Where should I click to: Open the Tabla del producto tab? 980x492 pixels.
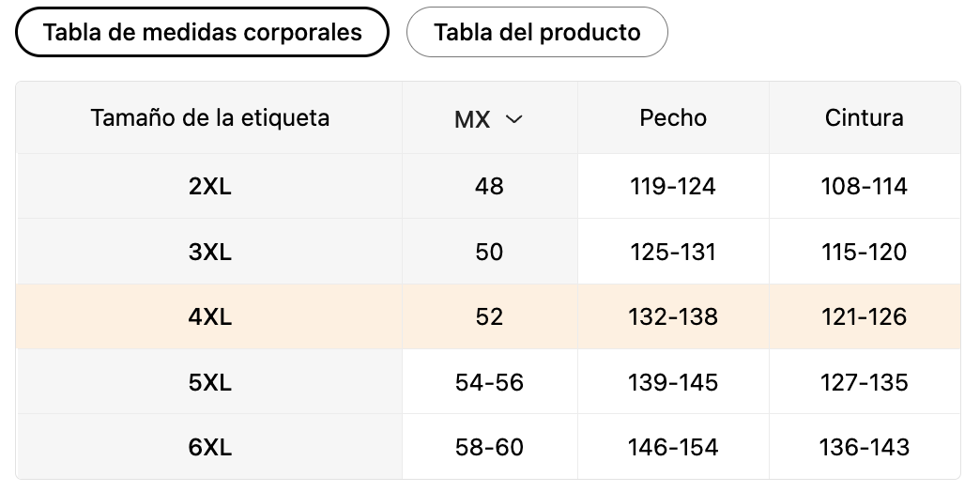[537, 33]
